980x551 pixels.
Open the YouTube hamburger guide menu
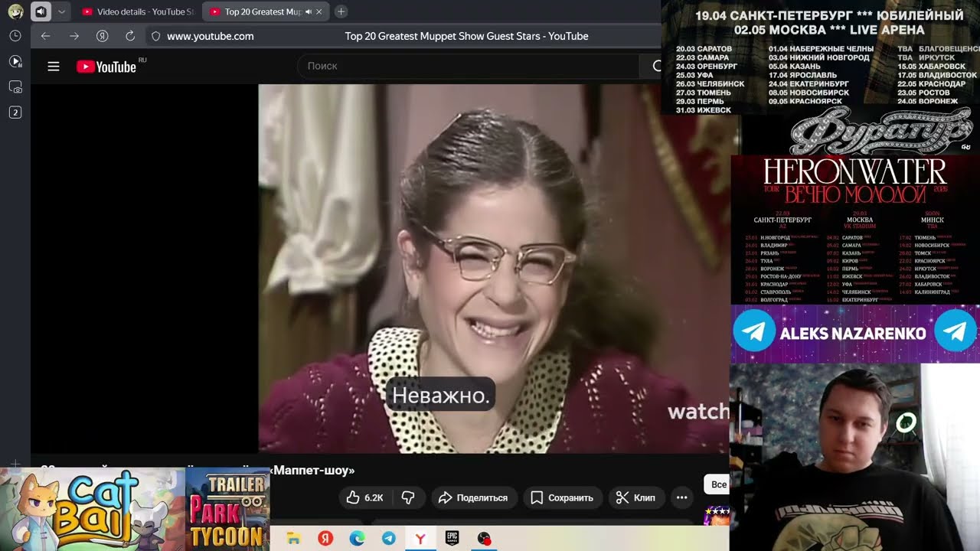point(54,67)
